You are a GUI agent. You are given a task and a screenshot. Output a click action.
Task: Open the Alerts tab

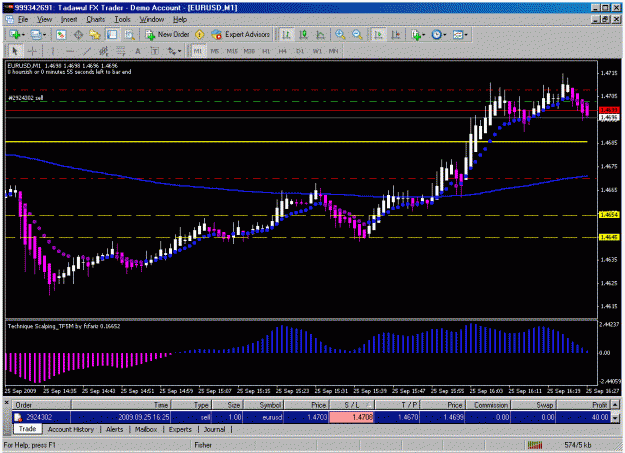[114, 429]
